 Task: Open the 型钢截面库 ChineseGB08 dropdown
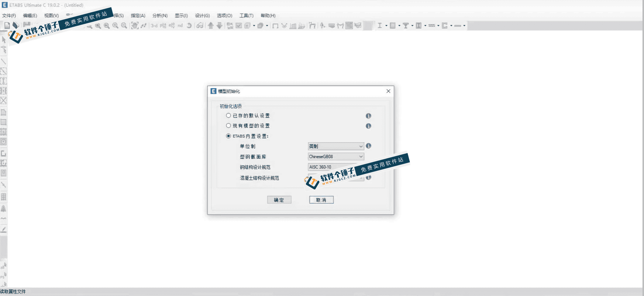coord(336,157)
